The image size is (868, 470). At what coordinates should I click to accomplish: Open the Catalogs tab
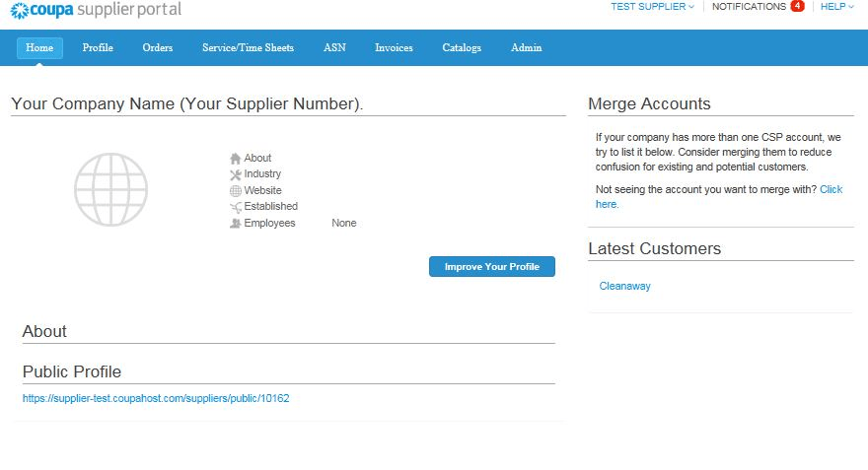[462, 48]
